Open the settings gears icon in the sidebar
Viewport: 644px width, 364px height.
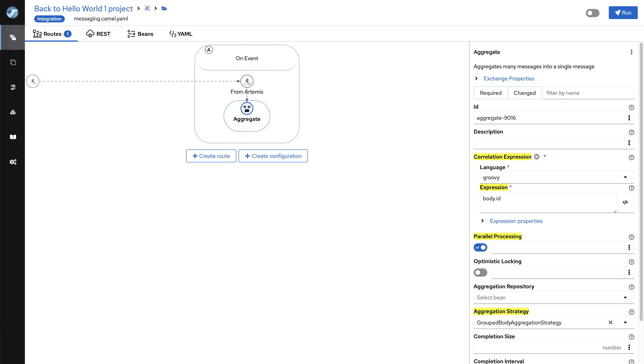(x=13, y=162)
